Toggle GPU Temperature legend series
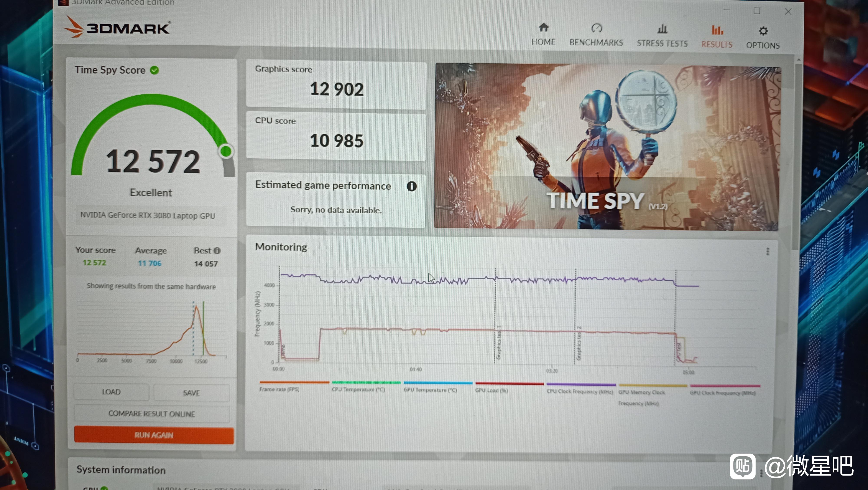The width and height of the screenshot is (868, 490). 438,387
